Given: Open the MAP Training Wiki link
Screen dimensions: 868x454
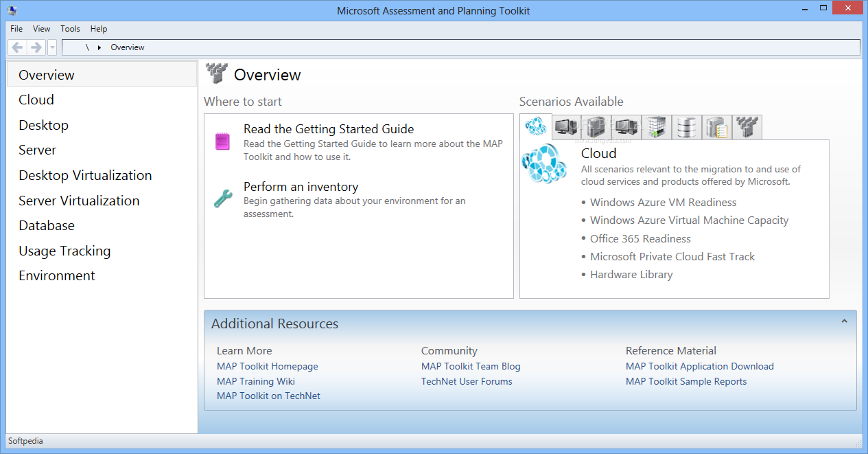Looking at the screenshot, I should coord(256,381).
